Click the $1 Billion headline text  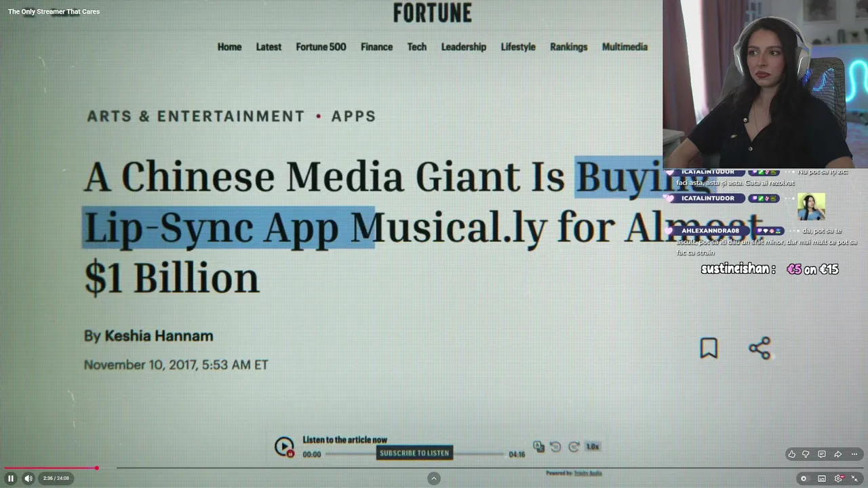172,278
